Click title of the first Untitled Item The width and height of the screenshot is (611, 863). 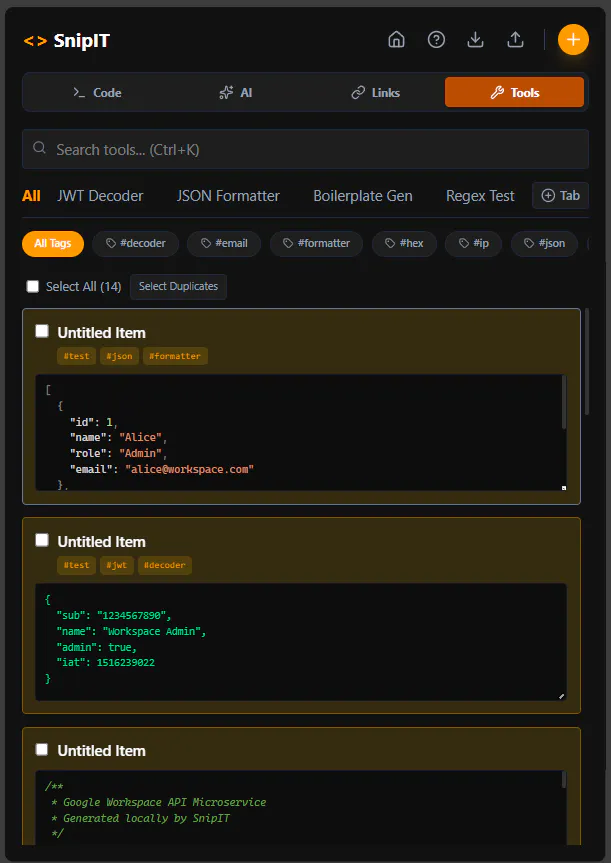coord(101,333)
